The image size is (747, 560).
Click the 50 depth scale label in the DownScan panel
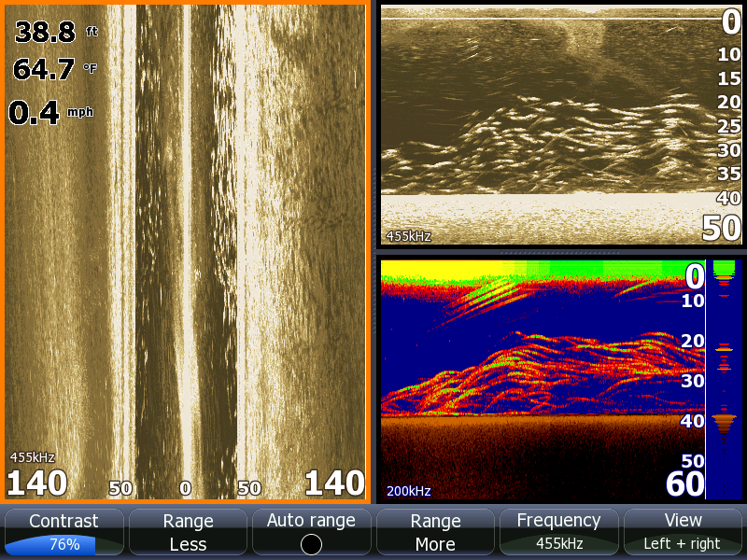point(721,228)
